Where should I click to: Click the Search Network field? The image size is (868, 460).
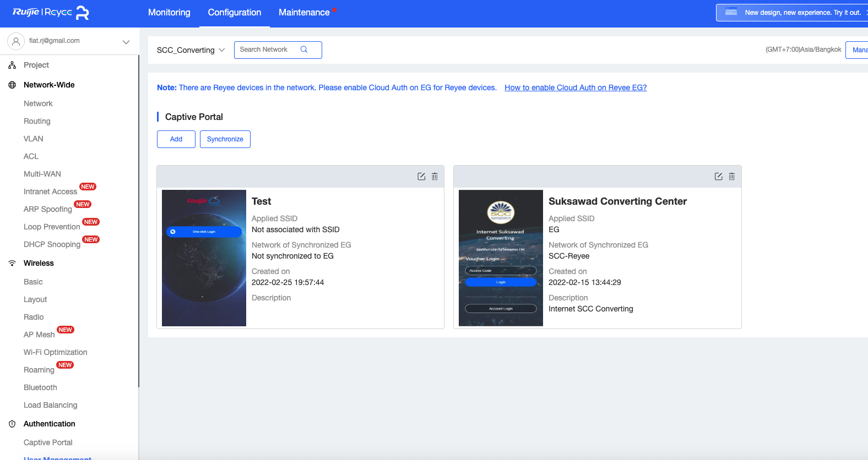point(278,50)
